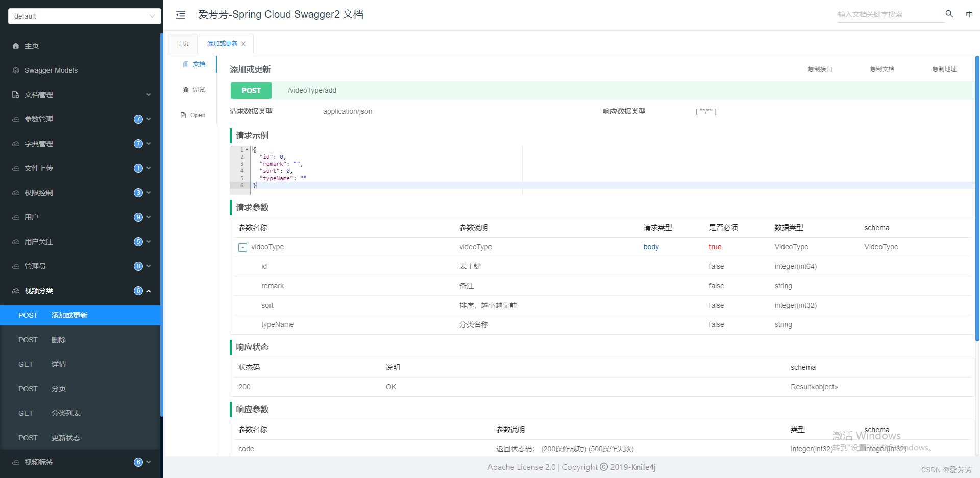Click the 调试 bug icon

[186, 90]
